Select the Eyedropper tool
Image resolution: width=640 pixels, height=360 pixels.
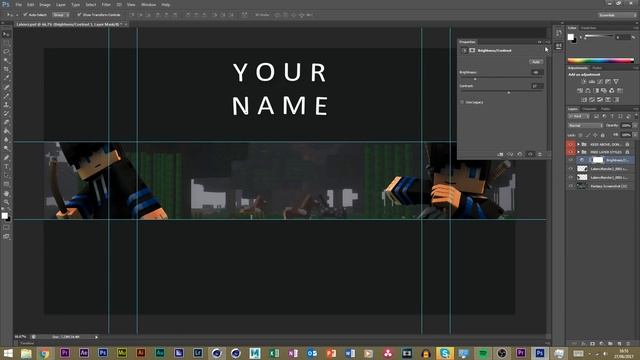coord(6,78)
